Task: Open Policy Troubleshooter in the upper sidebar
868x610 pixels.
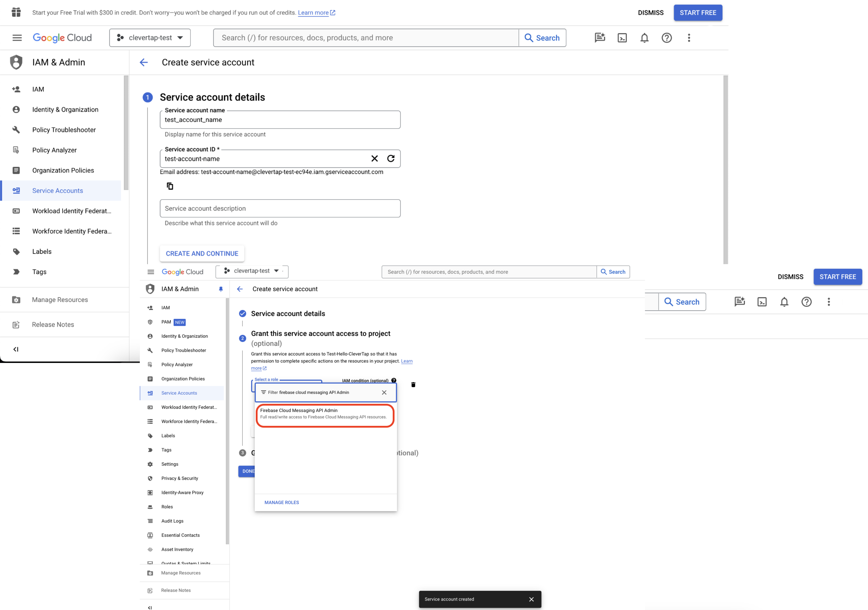Action: (x=60, y=130)
